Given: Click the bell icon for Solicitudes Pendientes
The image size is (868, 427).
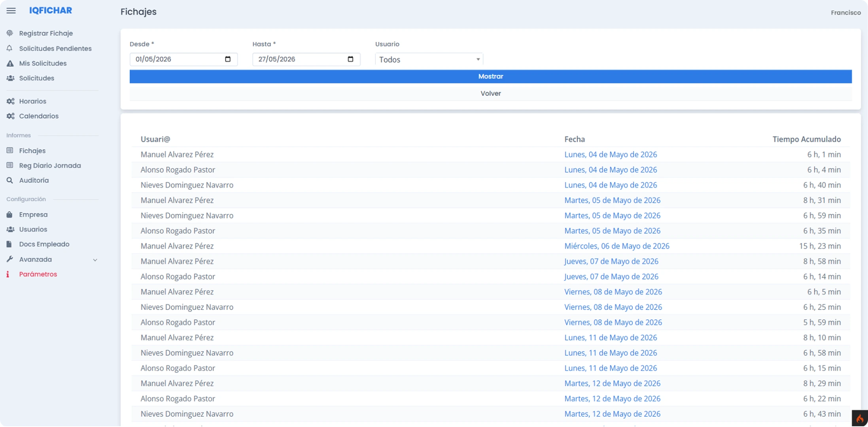Looking at the screenshot, I should [10, 48].
